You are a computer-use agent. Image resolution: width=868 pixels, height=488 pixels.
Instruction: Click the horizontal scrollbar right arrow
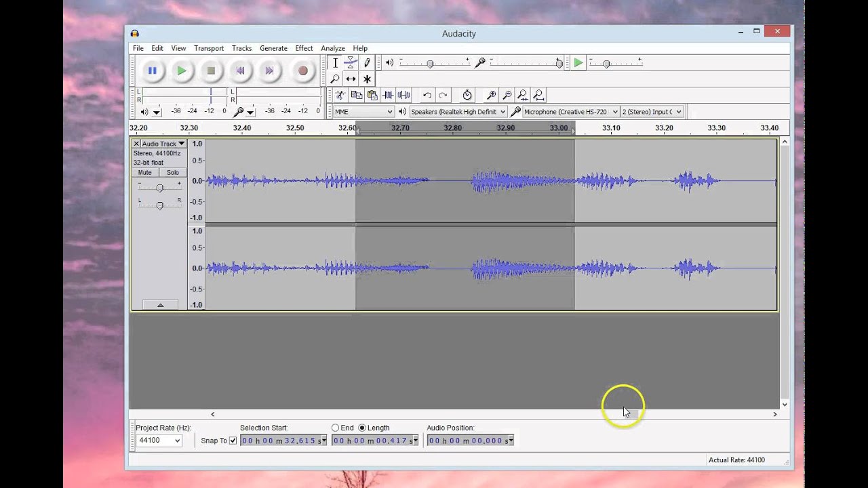[774, 414]
